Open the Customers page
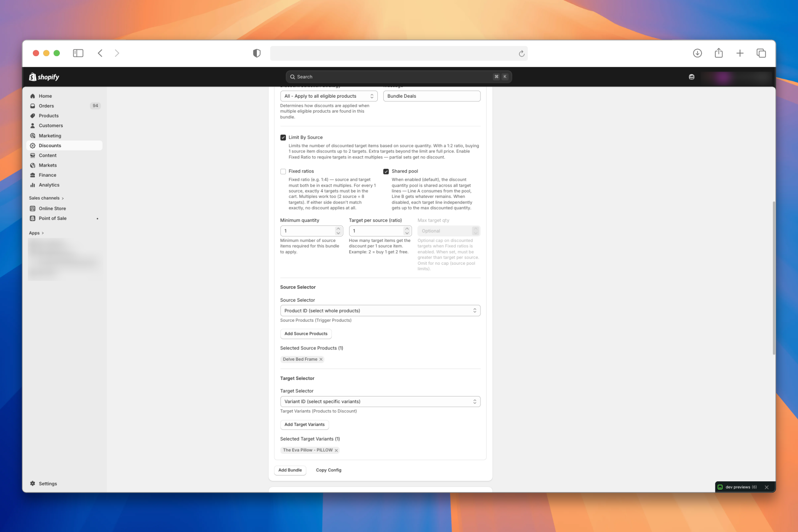 point(51,125)
